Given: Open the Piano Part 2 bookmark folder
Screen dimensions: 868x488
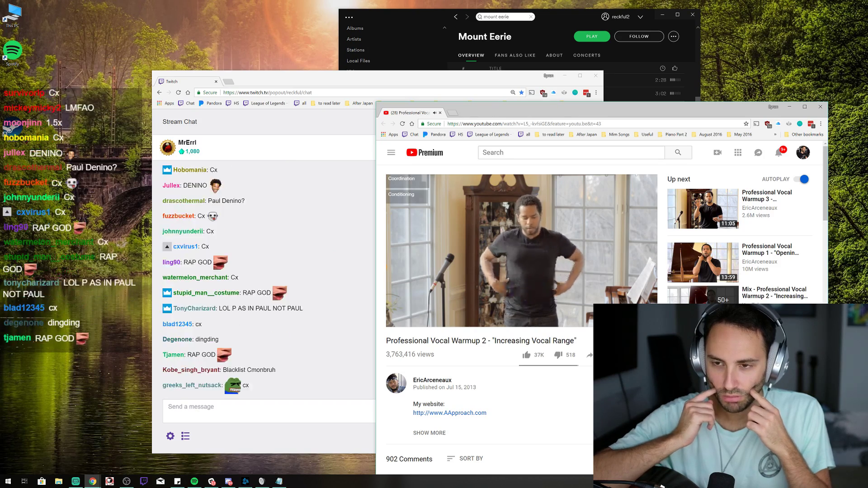Looking at the screenshot, I should tap(672, 134).
